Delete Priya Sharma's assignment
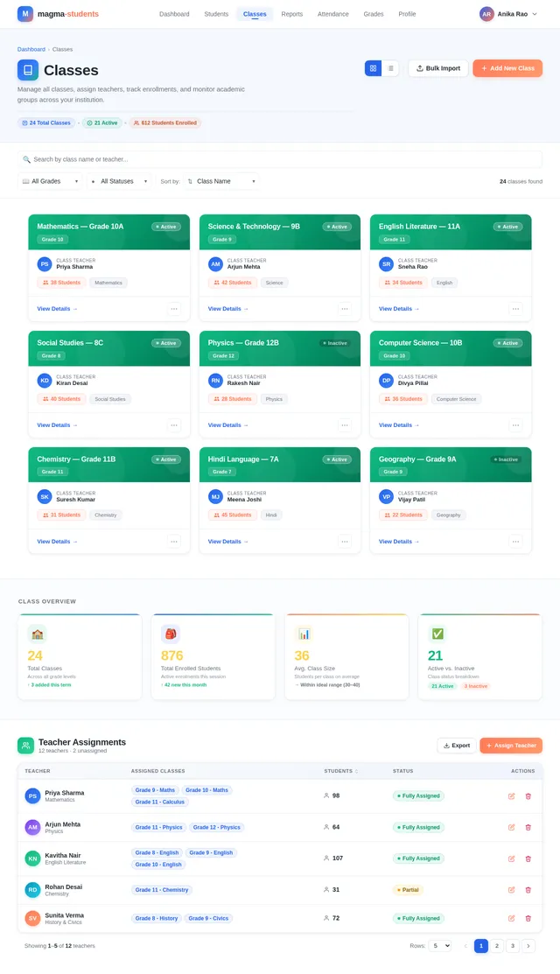Image resolution: width=560 pixels, height=974 pixels. coord(528,796)
